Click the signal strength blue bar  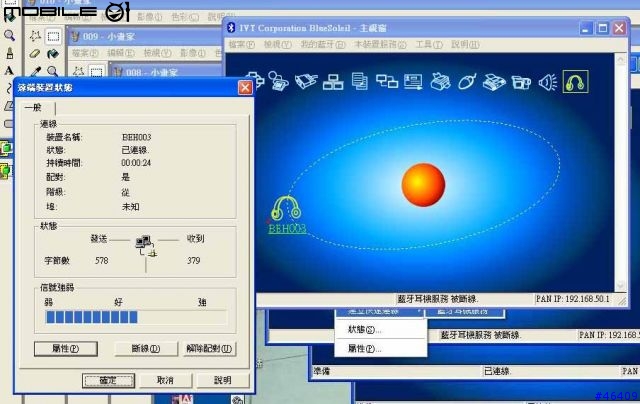[x=91, y=317]
